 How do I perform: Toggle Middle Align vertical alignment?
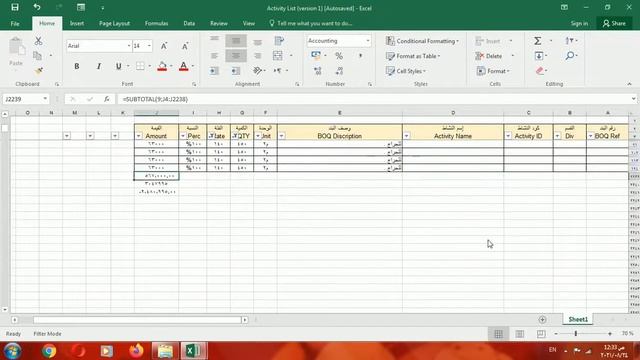click(236, 41)
